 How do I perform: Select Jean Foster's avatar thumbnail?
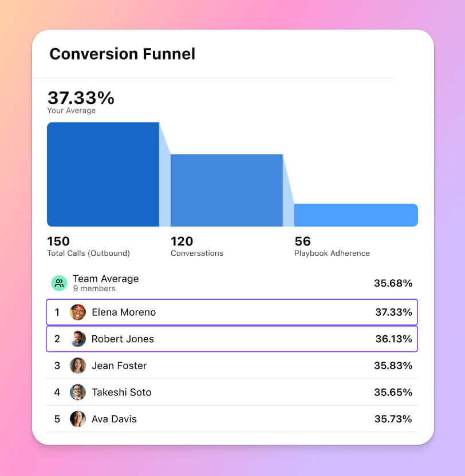(78, 366)
